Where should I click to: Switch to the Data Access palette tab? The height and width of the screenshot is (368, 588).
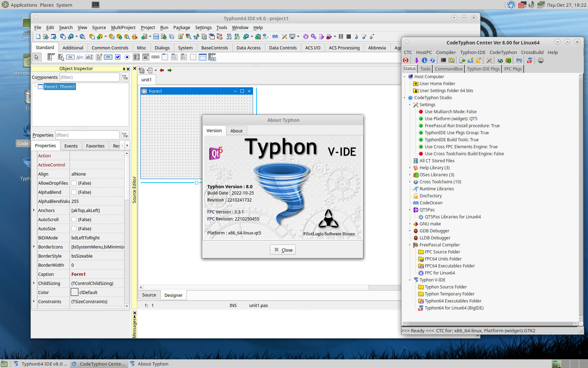point(248,48)
